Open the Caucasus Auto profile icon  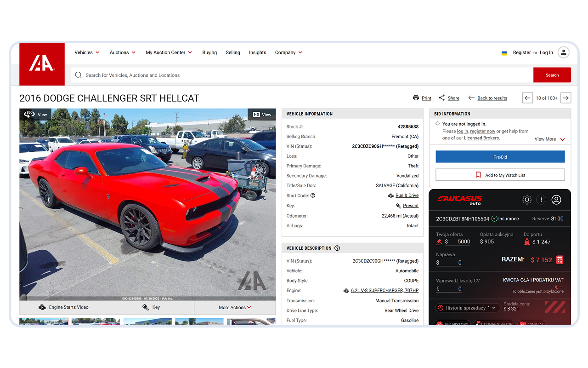tap(556, 200)
